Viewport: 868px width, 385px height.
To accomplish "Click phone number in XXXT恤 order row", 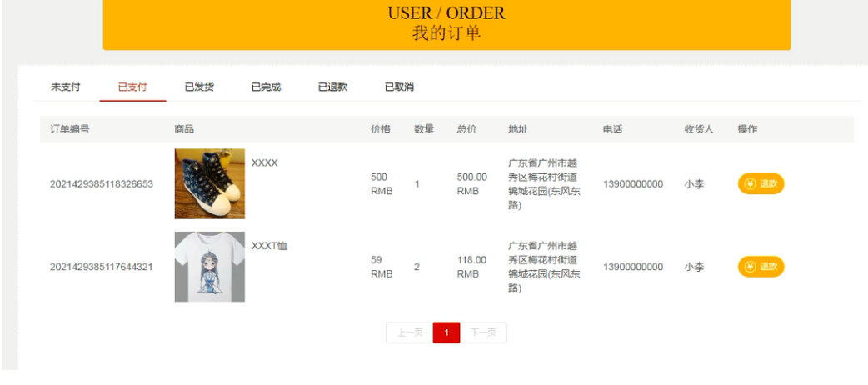I will pos(633,267).
